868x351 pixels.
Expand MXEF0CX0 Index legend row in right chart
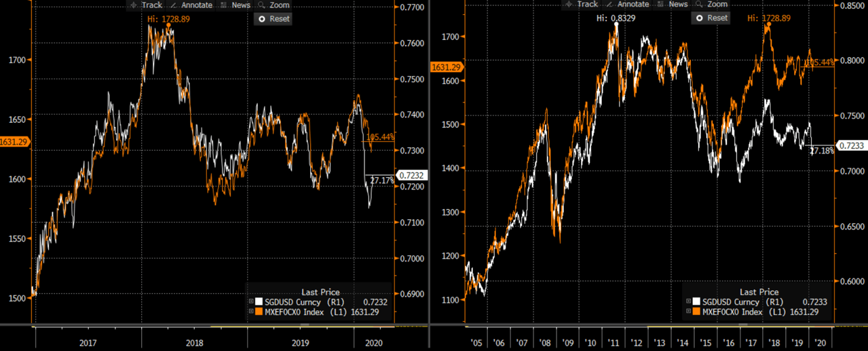pos(688,312)
